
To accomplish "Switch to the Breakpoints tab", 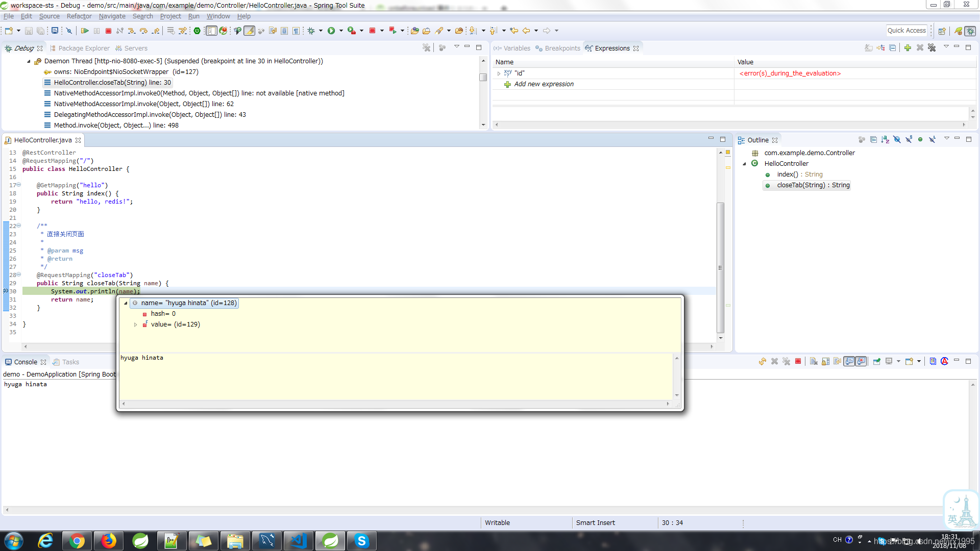I will 562,48.
